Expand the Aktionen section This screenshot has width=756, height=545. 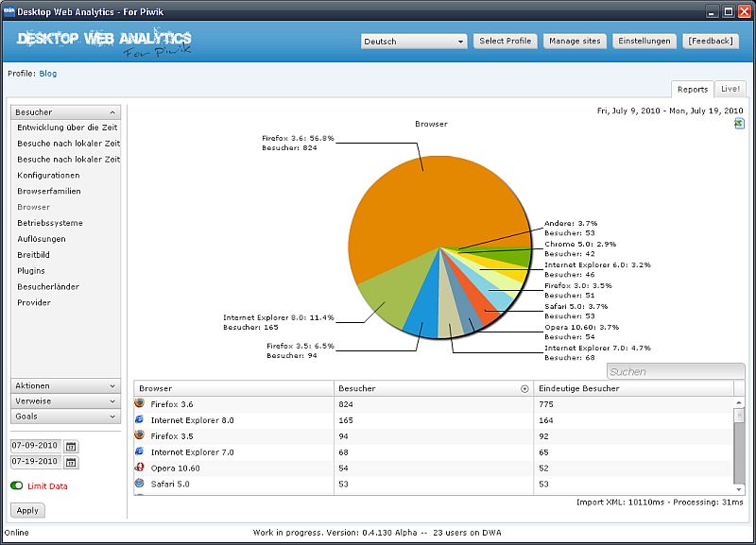point(66,385)
